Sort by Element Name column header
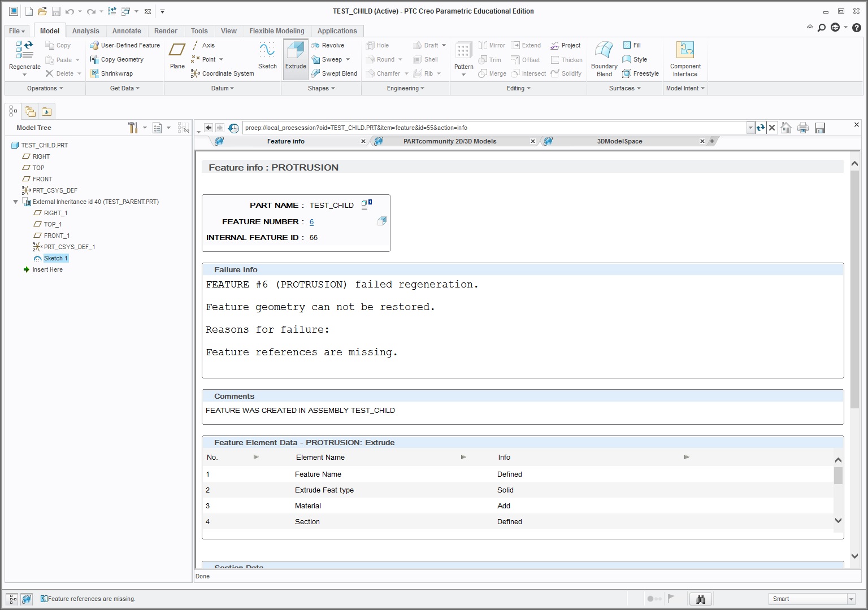This screenshot has width=868, height=610. [320, 457]
